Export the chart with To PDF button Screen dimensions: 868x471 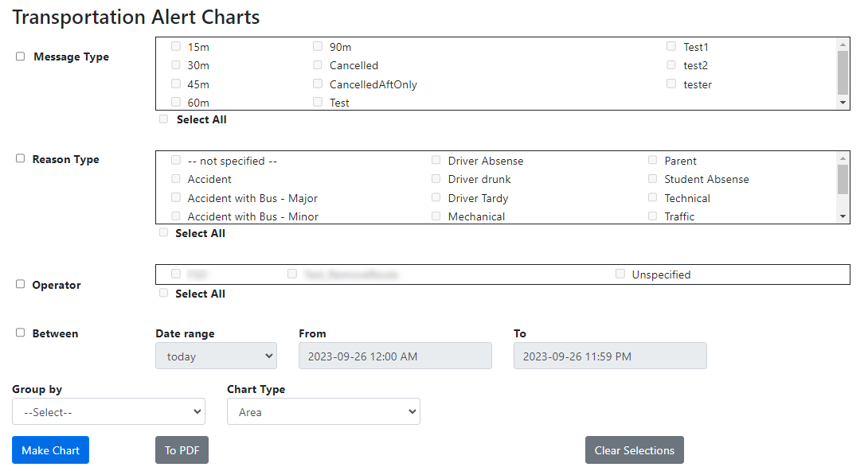[x=182, y=450]
